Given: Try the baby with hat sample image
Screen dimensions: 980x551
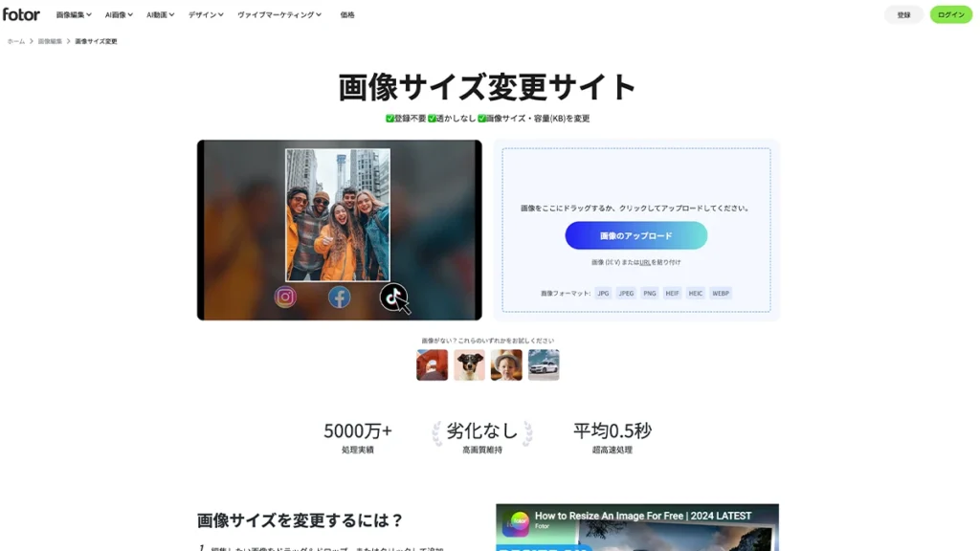Looking at the screenshot, I should (x=506, y=364).
